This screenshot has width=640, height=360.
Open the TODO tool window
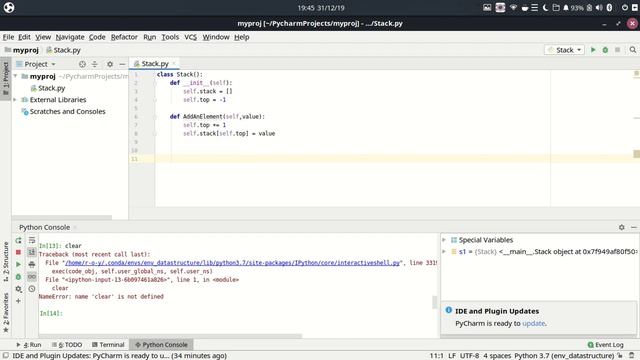pos(67,345)
